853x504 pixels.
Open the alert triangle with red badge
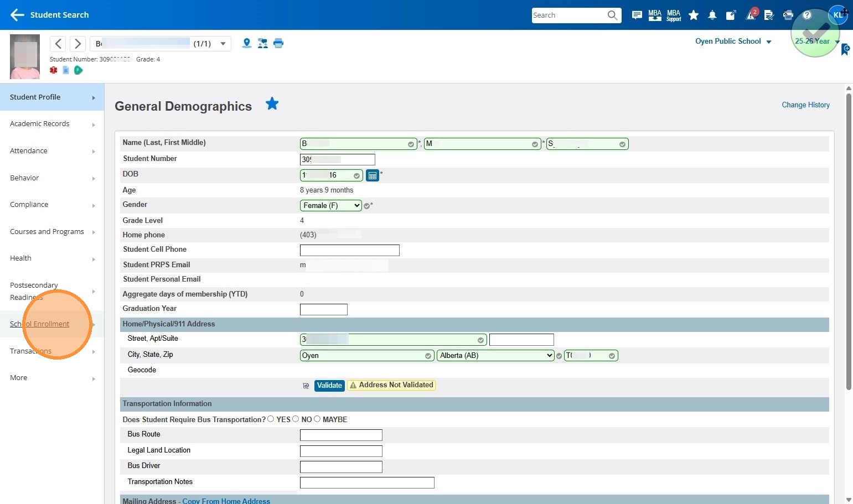pyautogui.click(x=751, y=15)
